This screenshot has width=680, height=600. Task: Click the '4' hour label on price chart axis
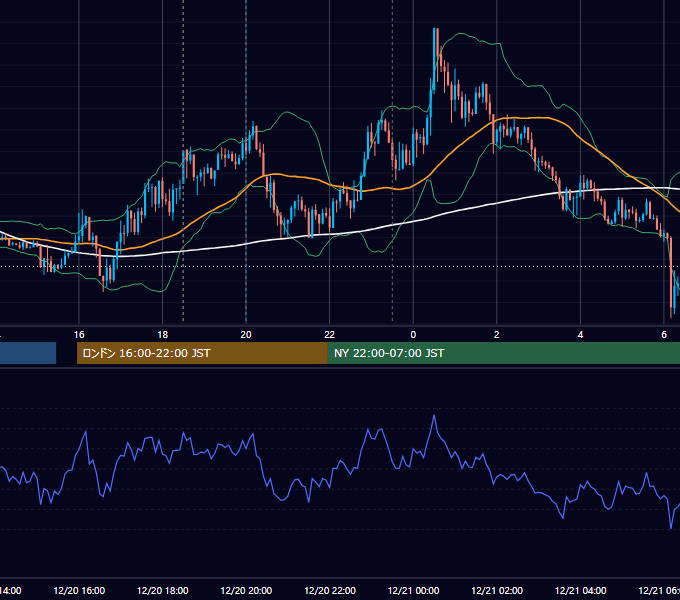580,335
